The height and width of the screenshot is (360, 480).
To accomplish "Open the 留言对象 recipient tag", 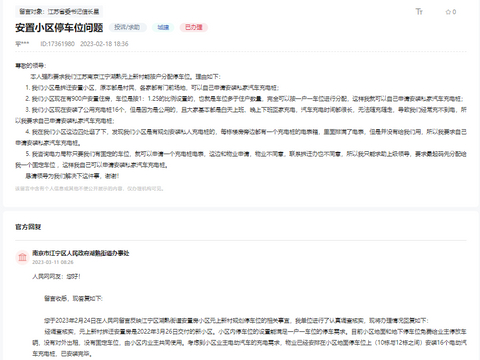I will tap(59, 12).
